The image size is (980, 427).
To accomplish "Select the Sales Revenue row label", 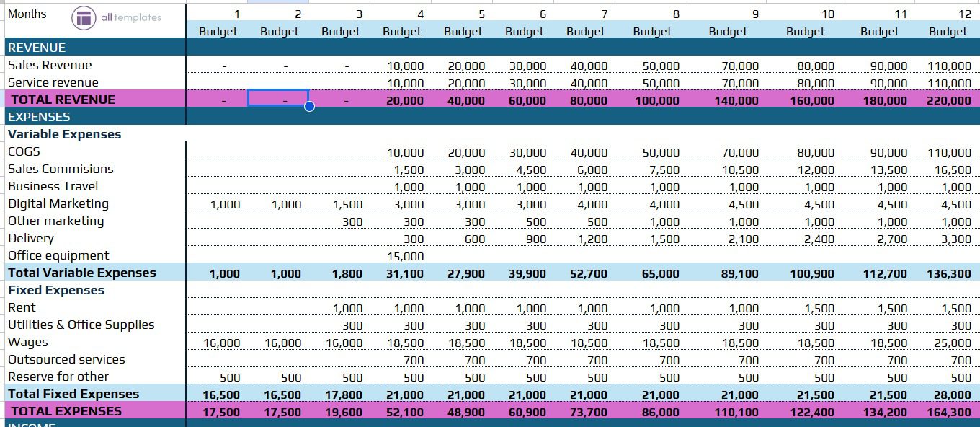I will click(x=48, y=65).
